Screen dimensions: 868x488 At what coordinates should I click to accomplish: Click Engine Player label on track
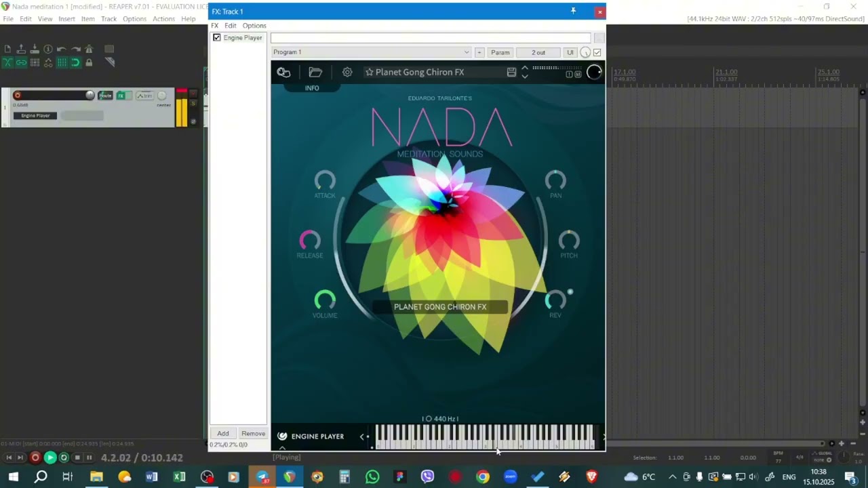(x=35, y=115)
